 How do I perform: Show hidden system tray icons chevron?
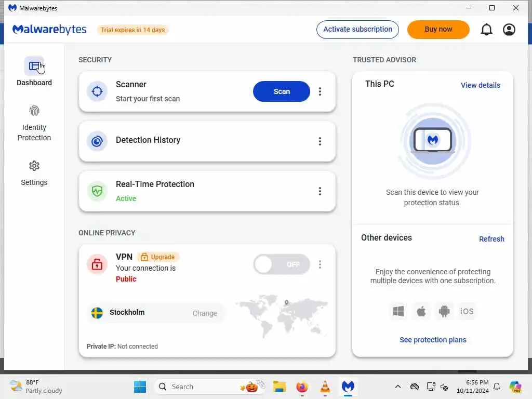click(398, 387)
